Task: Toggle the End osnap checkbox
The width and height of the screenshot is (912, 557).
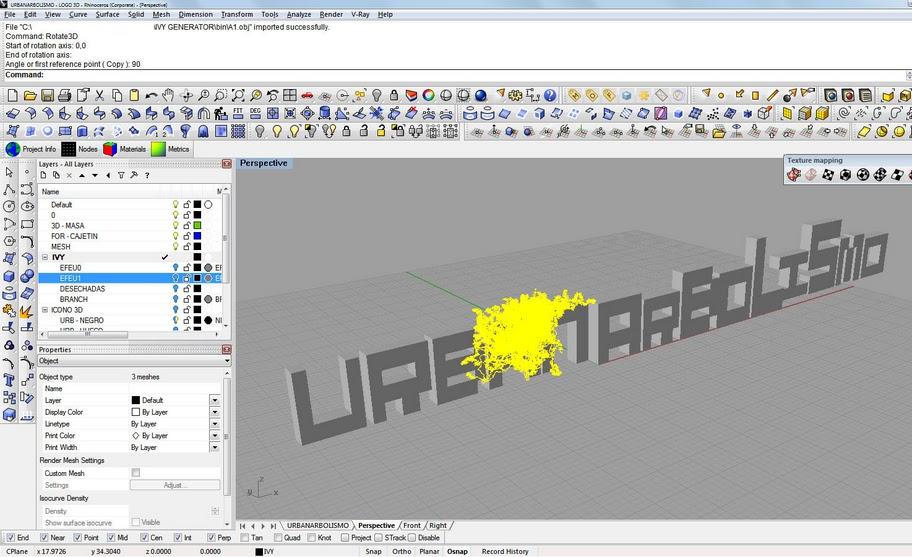Action: coord(10,538)
